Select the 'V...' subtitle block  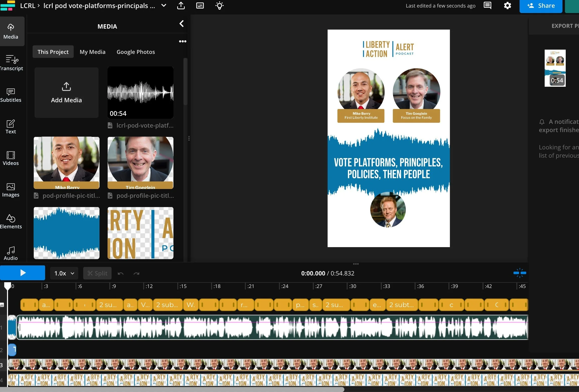click(x=145, y=305)
